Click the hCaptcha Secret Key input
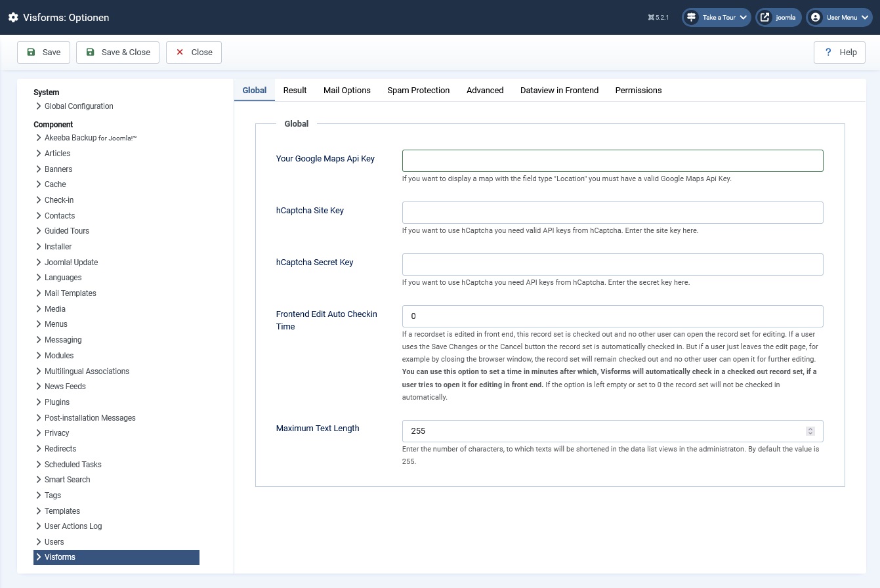Screen dimensions: 880x588 click(612, 264)
